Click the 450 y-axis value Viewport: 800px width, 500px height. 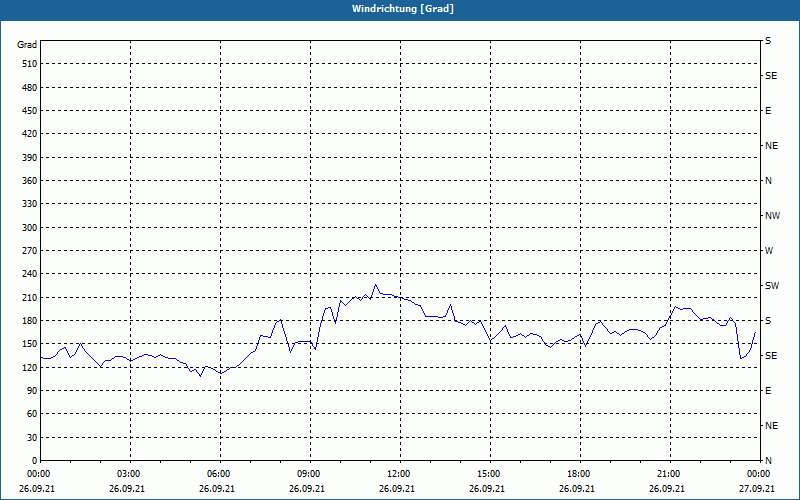(x=30, y=111)
